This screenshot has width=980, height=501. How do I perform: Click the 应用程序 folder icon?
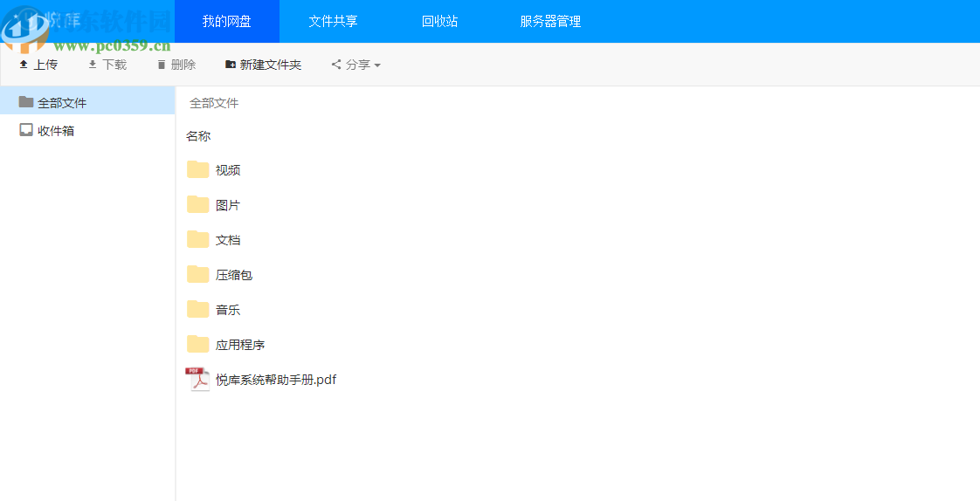point(198,344)
